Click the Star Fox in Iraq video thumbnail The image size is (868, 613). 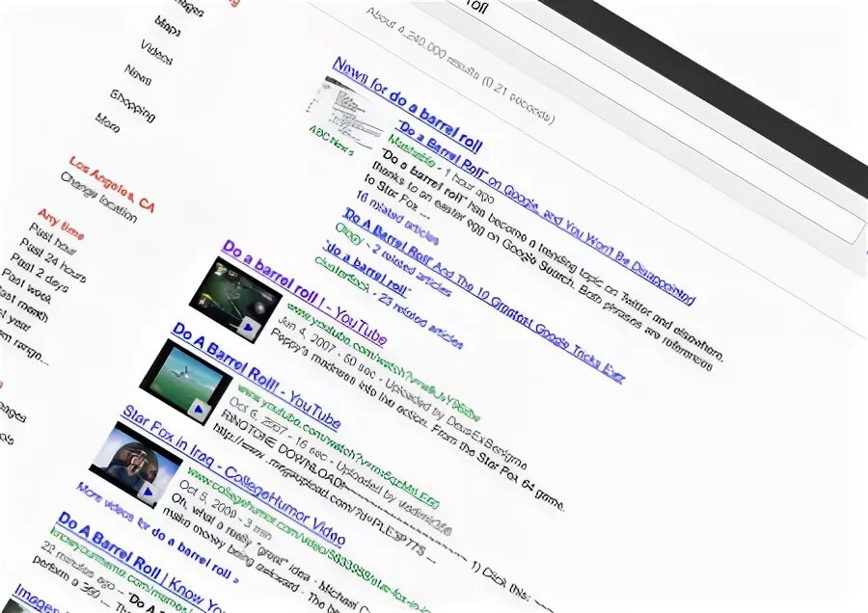[x=137, y=465]
